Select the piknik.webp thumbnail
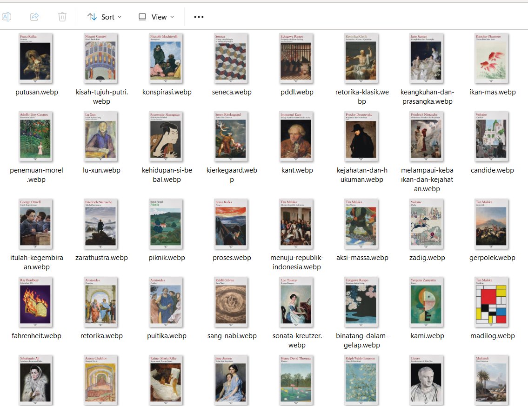The width and height of the screenshot is (528, 420). point(167,224)
